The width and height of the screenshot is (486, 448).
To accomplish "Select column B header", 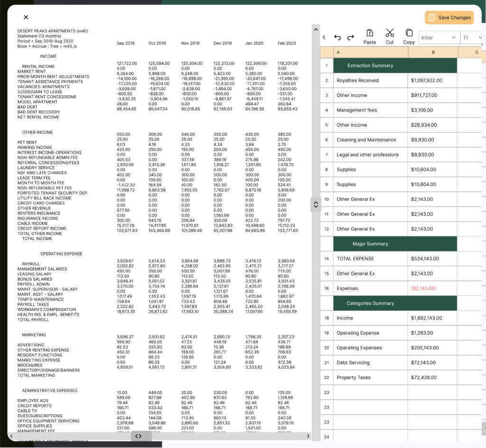I will point(433,52).
